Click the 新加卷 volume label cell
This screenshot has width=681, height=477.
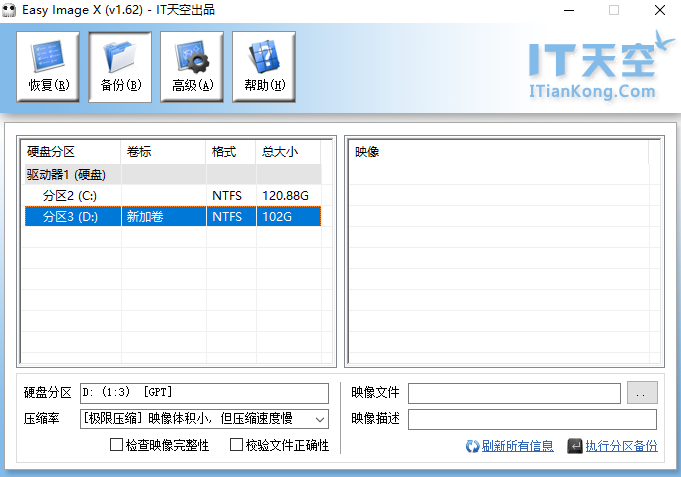(164, 216)
